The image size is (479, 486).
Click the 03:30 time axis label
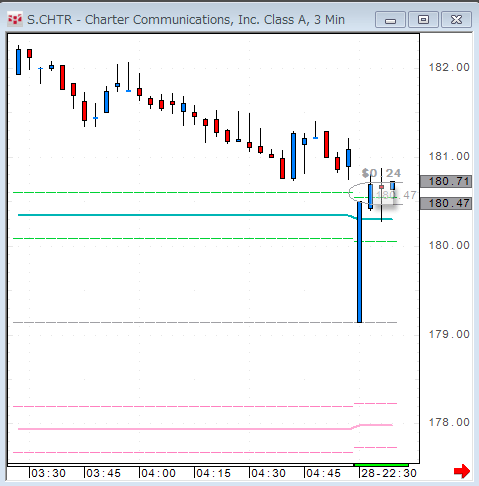[48, 473]
